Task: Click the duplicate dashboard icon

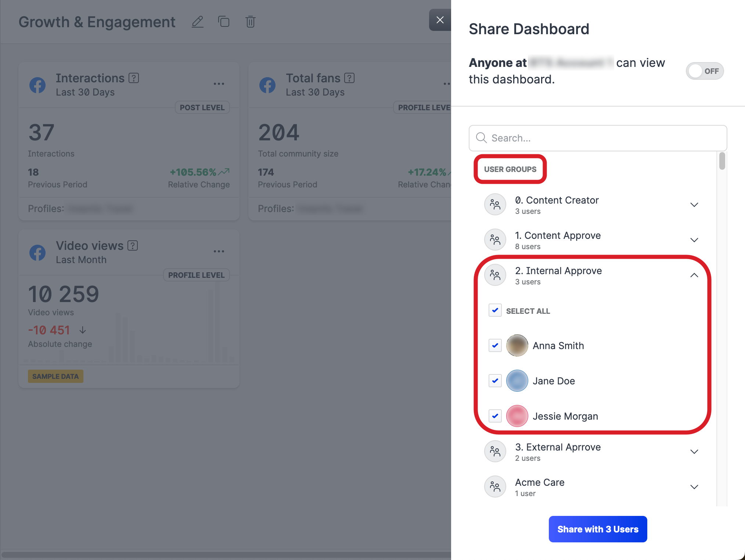Action: 223,22
